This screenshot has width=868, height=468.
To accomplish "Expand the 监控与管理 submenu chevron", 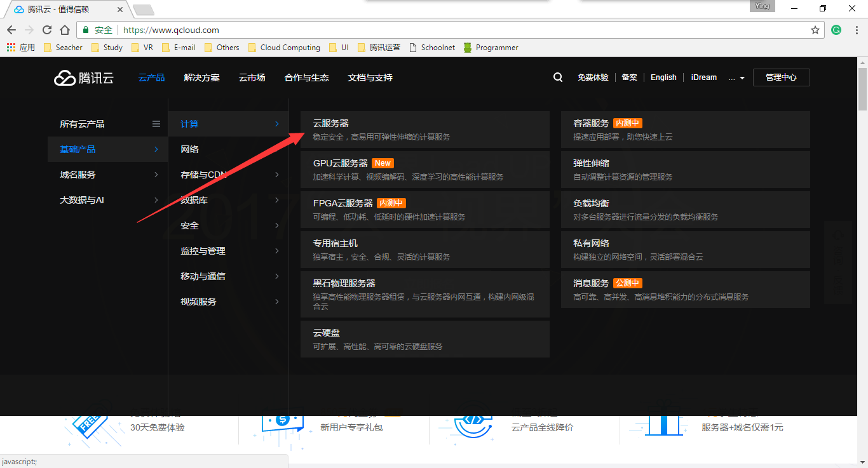I will point(277,251).
